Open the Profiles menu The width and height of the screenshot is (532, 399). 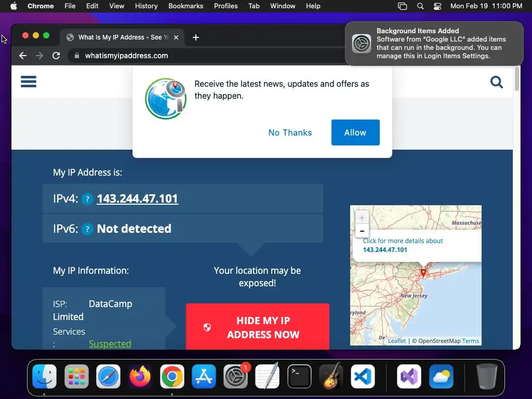coord(225,6)
